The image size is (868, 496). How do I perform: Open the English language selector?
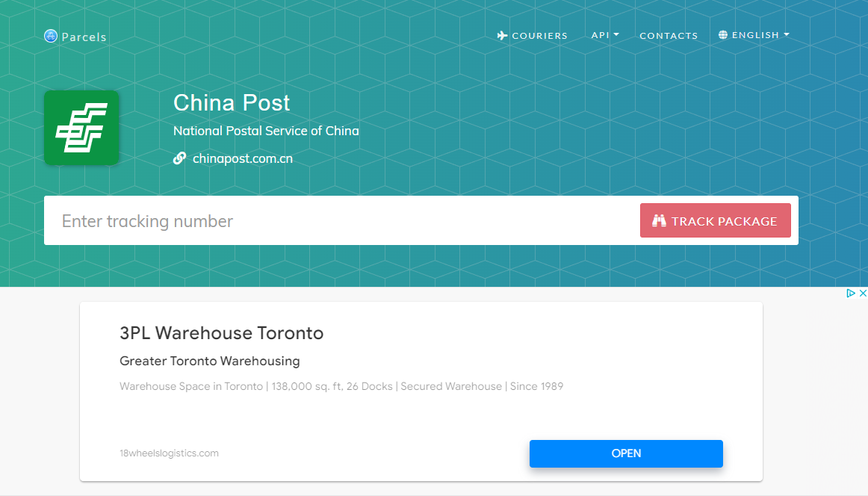click(754, 35)
